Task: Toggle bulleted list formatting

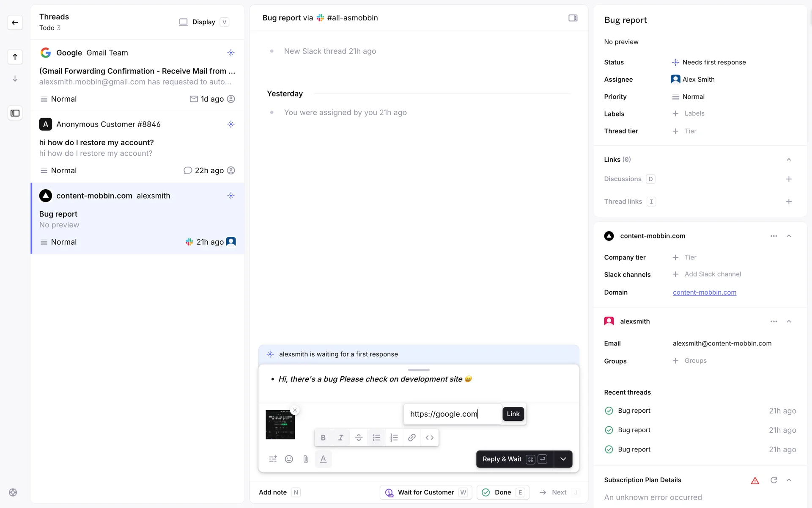Action: tap(376, 438)
